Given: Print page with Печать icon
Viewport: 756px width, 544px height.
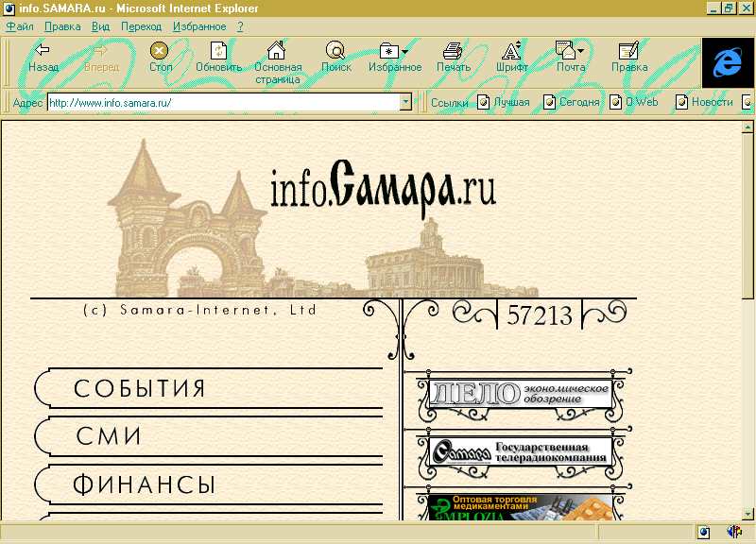Looking at the screenshot, I should tap(454, 58).
